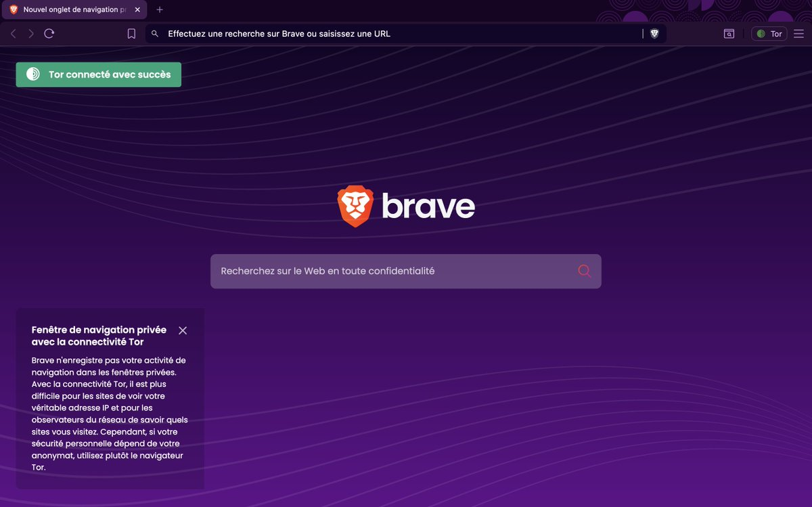Go back with the back arrow

point(13,34)
